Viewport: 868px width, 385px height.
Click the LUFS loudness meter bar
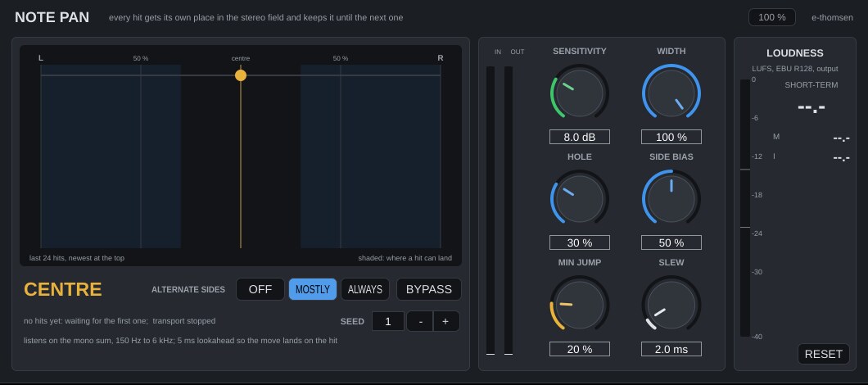click(745, 208)
